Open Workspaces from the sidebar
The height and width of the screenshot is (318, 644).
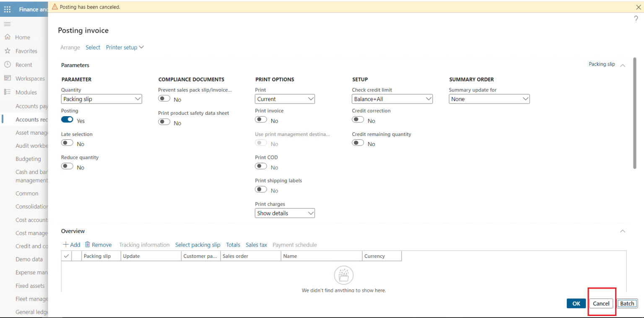tap(8, 78)
